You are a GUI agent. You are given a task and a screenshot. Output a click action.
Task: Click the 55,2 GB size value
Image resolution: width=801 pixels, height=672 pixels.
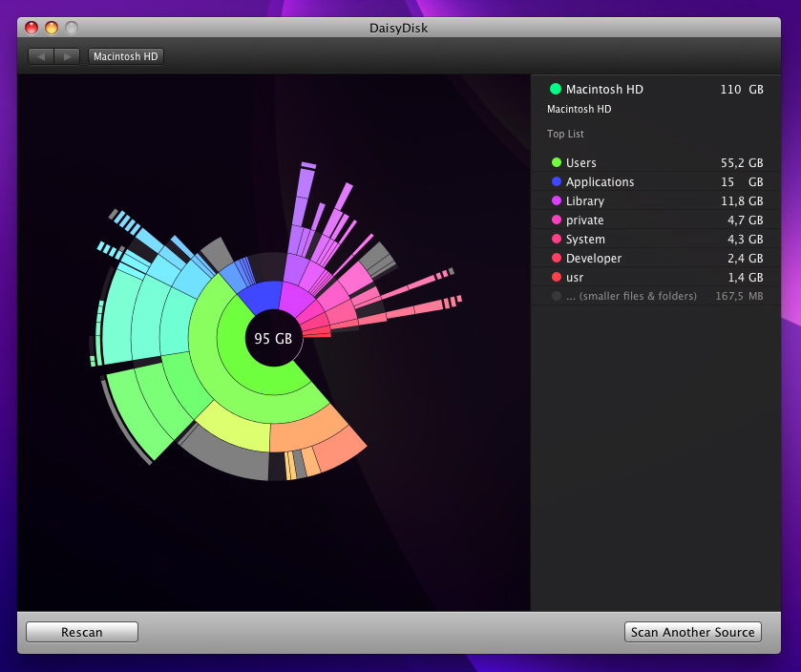click(742, 163)
